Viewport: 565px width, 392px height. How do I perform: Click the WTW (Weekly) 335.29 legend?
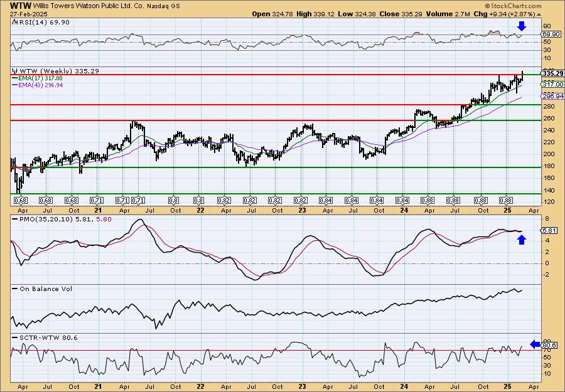pos(59,72)
